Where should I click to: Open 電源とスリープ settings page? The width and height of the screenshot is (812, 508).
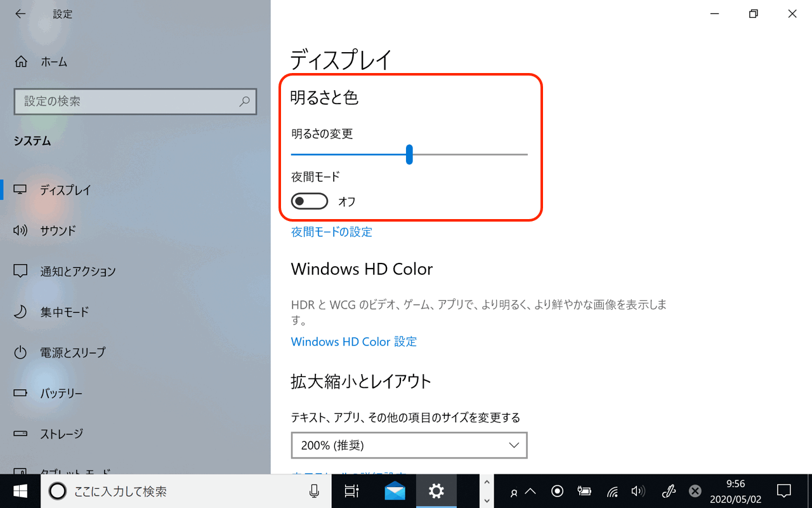[x=72, y=352]
